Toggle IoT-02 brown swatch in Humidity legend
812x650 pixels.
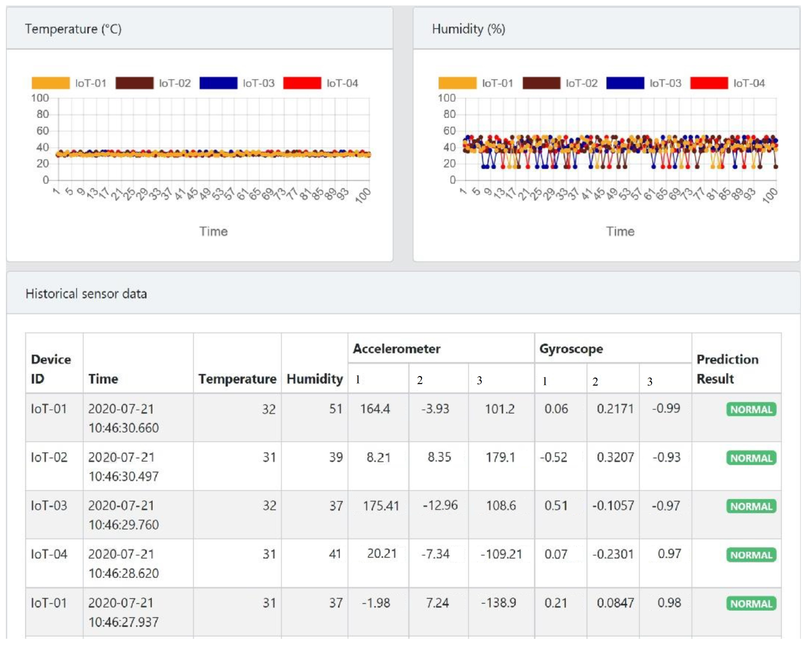[x=541, y=83]
